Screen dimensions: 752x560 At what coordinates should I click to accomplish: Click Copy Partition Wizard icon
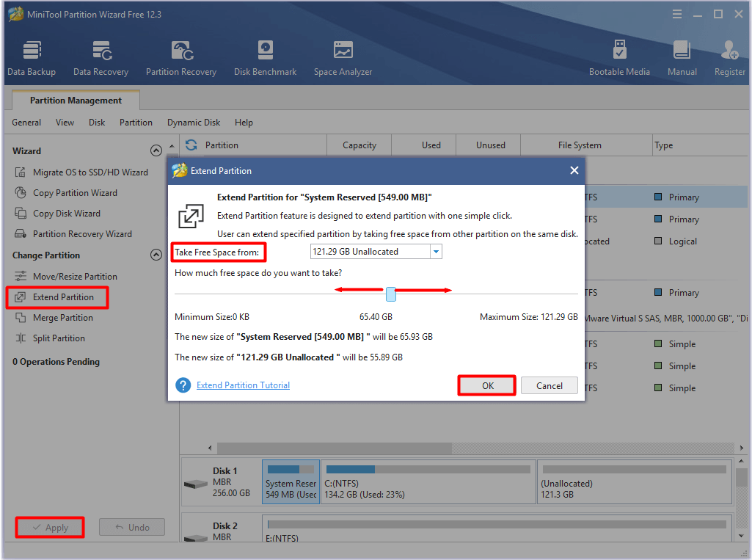point(20,193)
